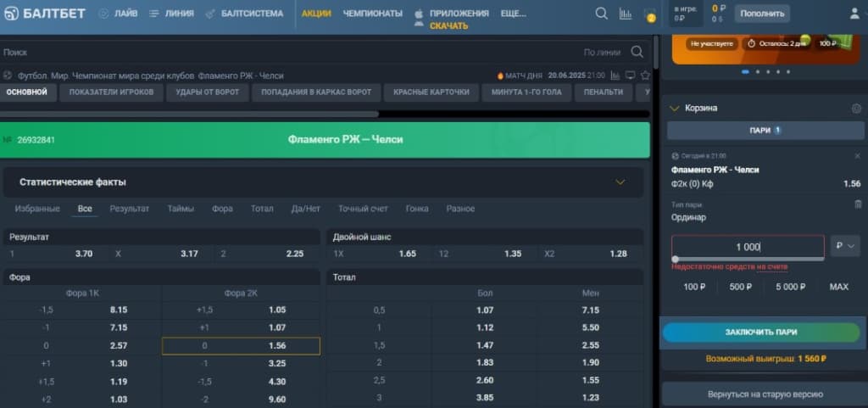
Task: Click the stake amount slider handle
Action: pyautogui.click(x=675, y=259)
